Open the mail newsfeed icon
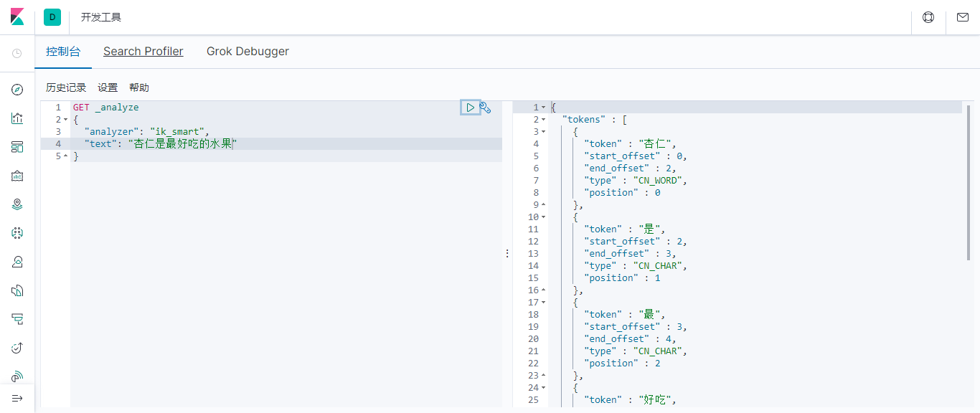This screenshot has height=413, width=980. coord(963,17)
